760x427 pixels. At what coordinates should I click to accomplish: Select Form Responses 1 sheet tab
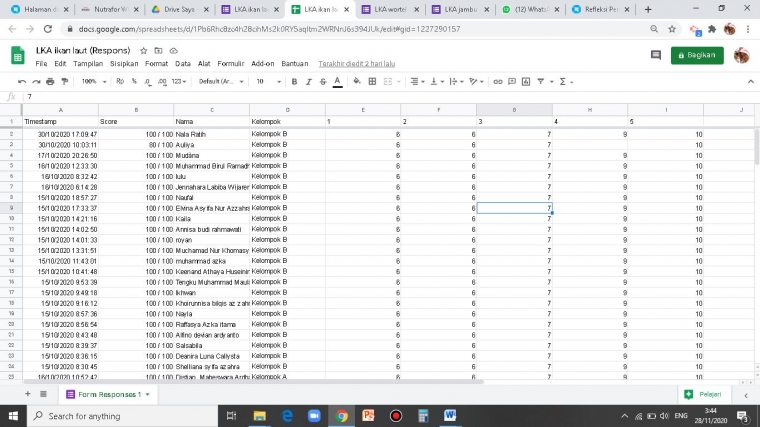coord(108,395)
